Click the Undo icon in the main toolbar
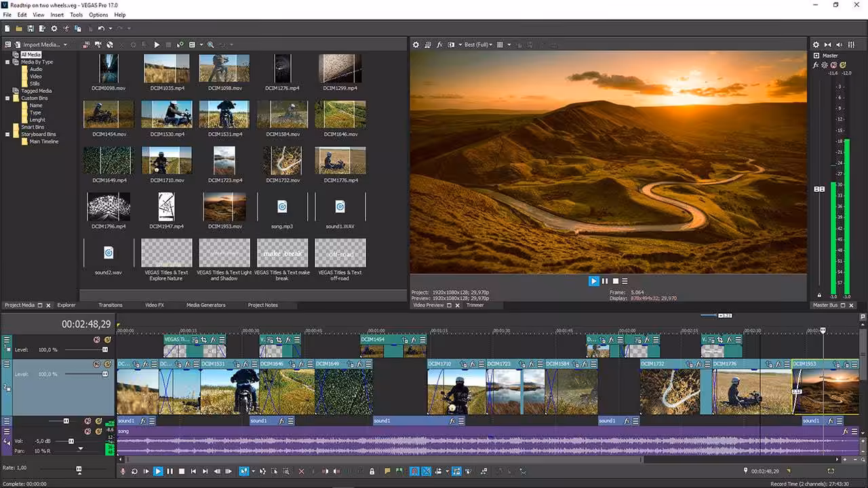This screenshot has height=488, width=868. pyautogui.click(x=101, y=28)
